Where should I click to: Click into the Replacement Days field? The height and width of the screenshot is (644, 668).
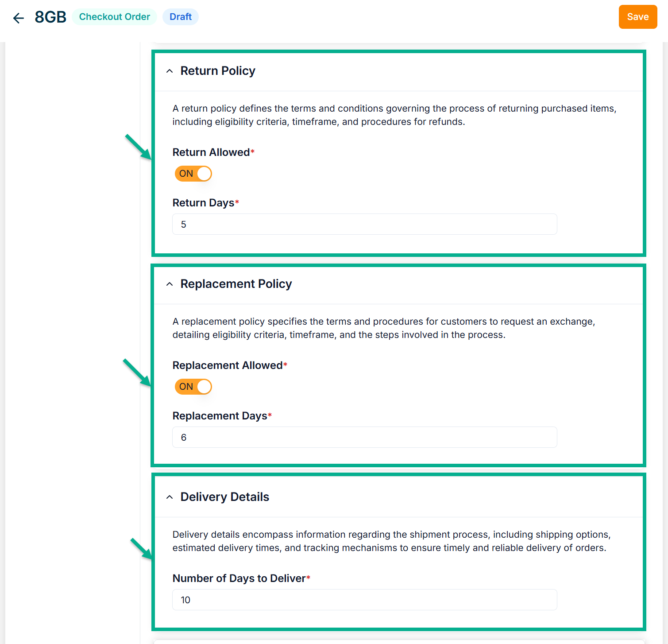[364, 438]
